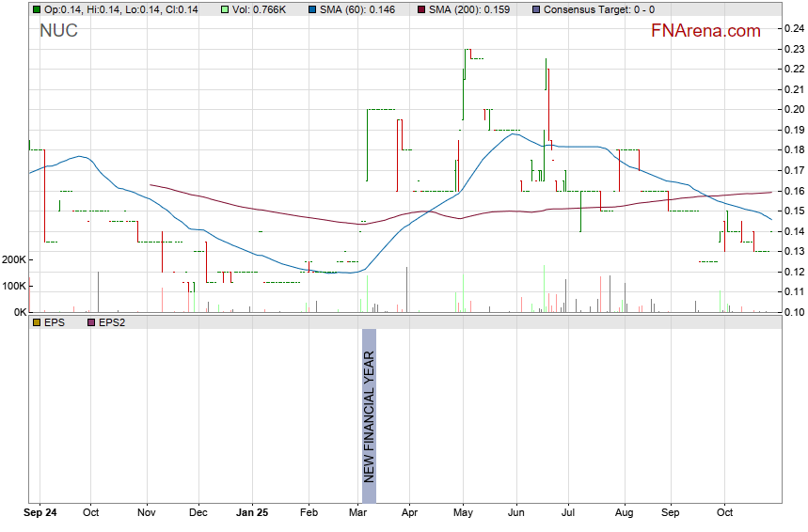Click the 200K volume axis label
The image size is (808, 532).
coord(13,259)
